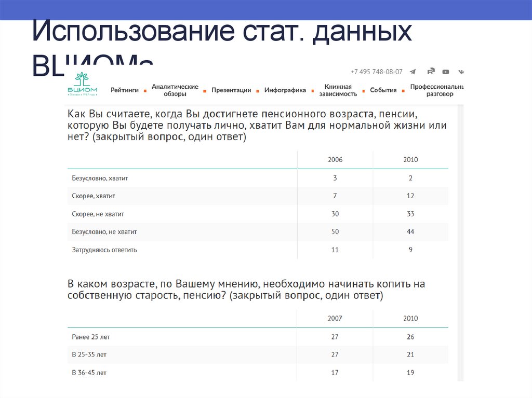Open Профессиональный разговор menu item

pos(437,90)
